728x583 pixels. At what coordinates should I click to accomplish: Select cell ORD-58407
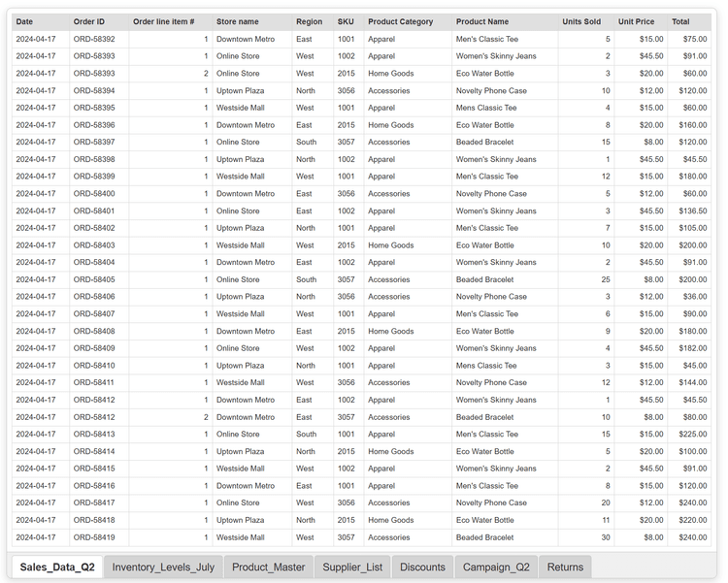(99, 313)
